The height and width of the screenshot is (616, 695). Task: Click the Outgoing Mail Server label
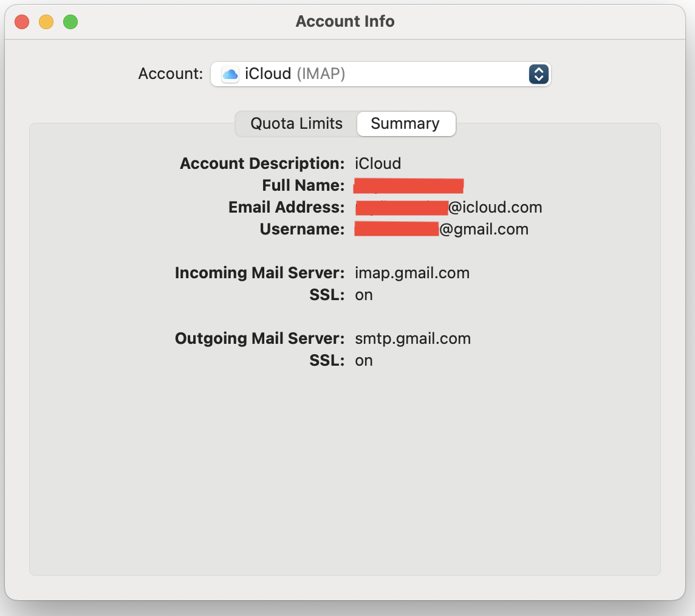(260, 338)
